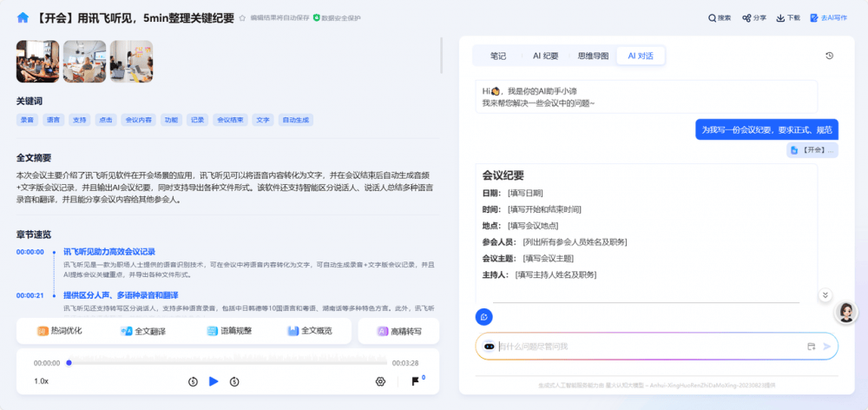The image size is (868, 410).
Task: Select AI 对话 tab
Action: 641,56
